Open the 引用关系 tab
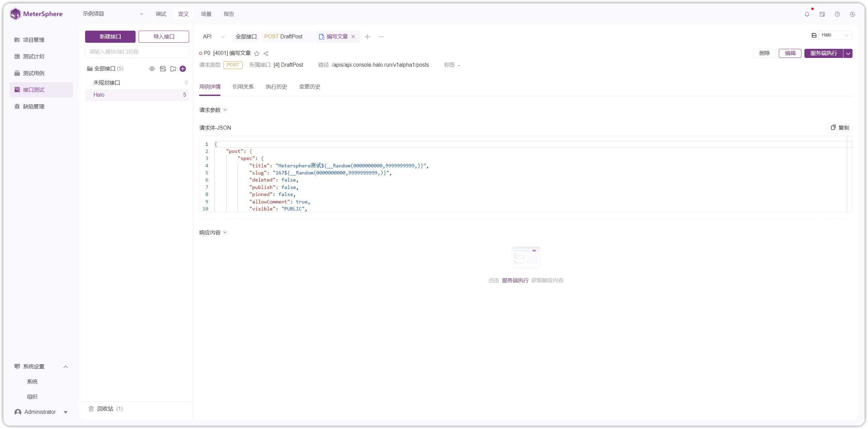 [x=243, y=87]
